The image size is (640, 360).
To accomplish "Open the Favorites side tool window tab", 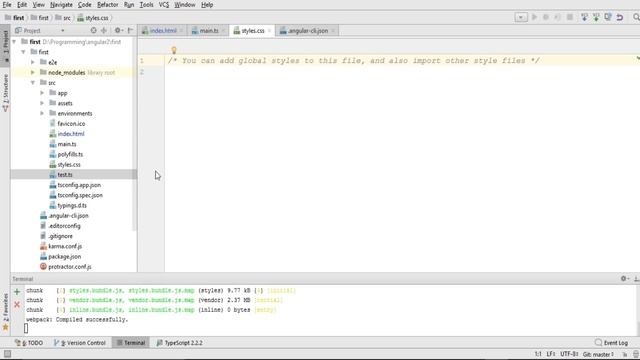I will (x=5, y=312).
